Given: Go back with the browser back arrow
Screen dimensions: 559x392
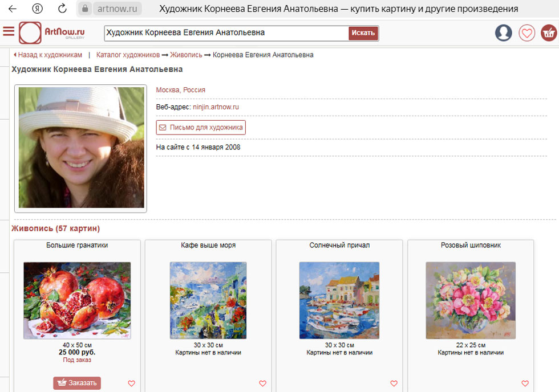Looking at the screenshot, I should pyautogui.click(x=13, y=9).
